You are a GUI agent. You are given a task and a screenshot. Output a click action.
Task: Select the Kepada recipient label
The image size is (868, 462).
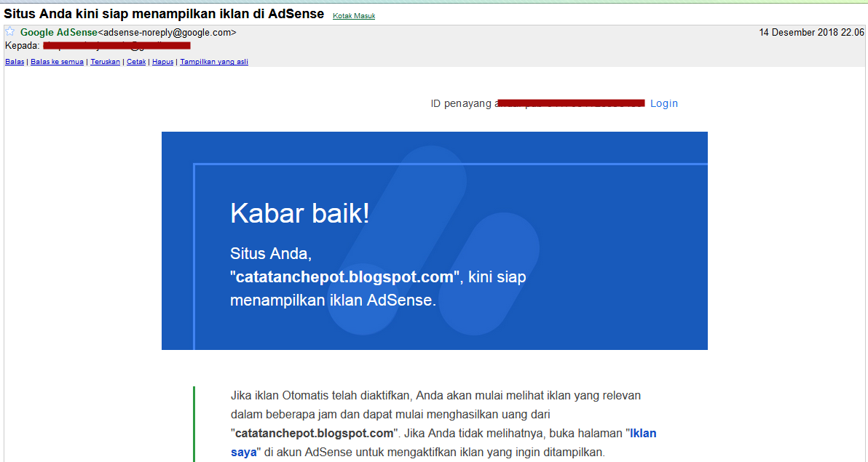click(22, 46)
